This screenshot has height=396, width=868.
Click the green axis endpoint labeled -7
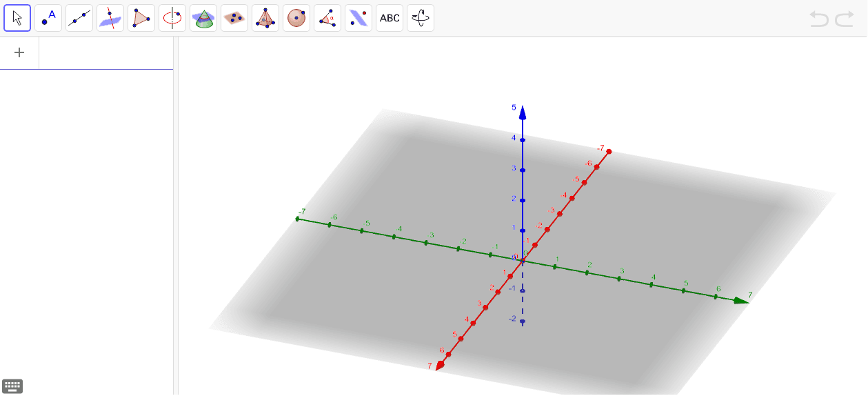click(297, 219)
